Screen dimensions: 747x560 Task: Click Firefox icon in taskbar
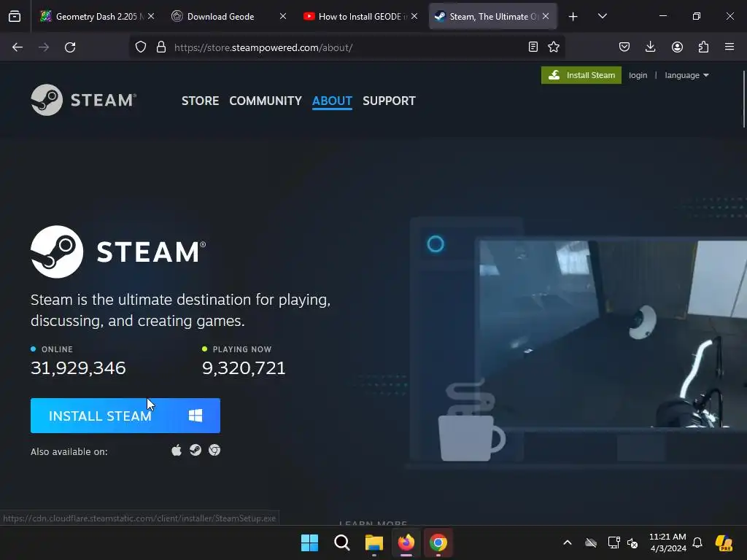pyautogui.click(x=406, y=542)
